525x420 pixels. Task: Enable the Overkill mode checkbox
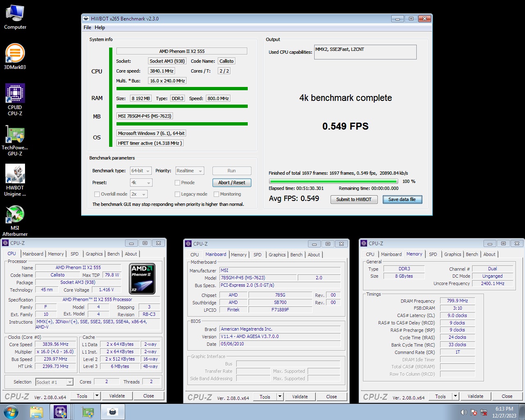coord(97,194)
